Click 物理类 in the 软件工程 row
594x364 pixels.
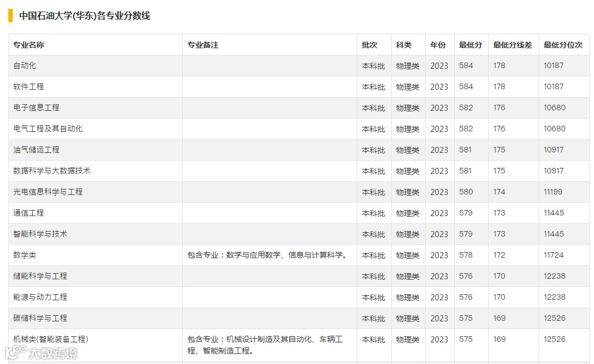point(408,87)
